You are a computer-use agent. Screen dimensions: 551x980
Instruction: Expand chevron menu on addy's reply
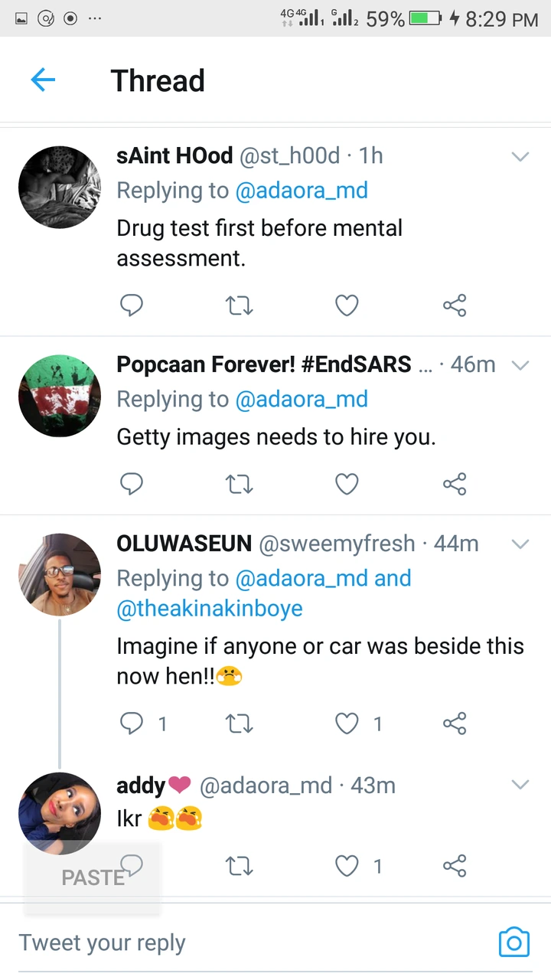click(x=520, y=785)
